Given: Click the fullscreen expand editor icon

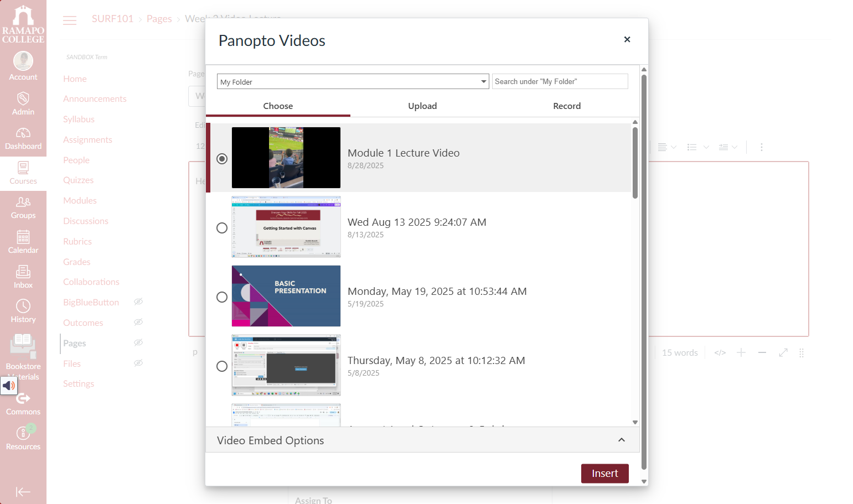Looking at the screenshot, I should (783, 353).
